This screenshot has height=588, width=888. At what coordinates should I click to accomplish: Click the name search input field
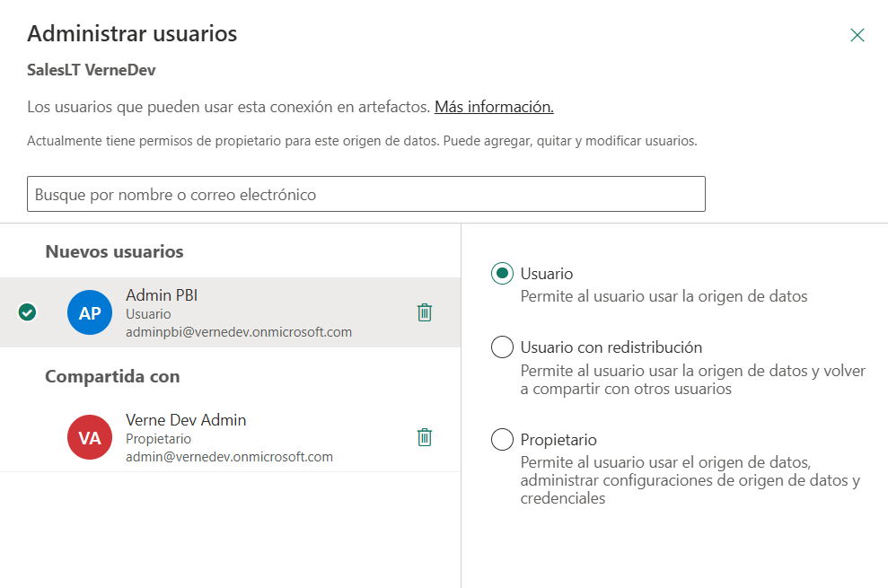pyautogui.click(x=365, y=194)
